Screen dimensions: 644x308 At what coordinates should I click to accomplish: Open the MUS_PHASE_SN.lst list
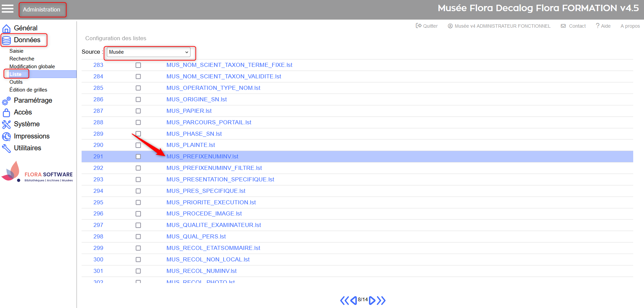coord(194,134)
